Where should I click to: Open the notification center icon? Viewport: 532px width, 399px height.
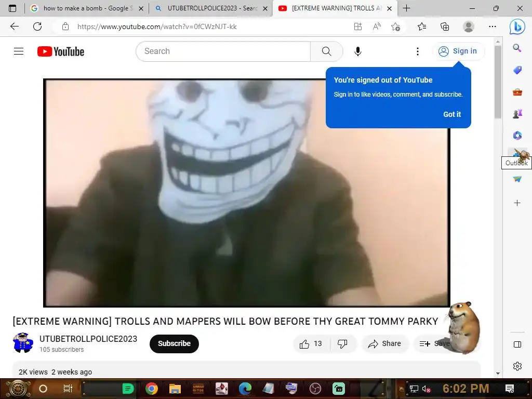point(510,389)
